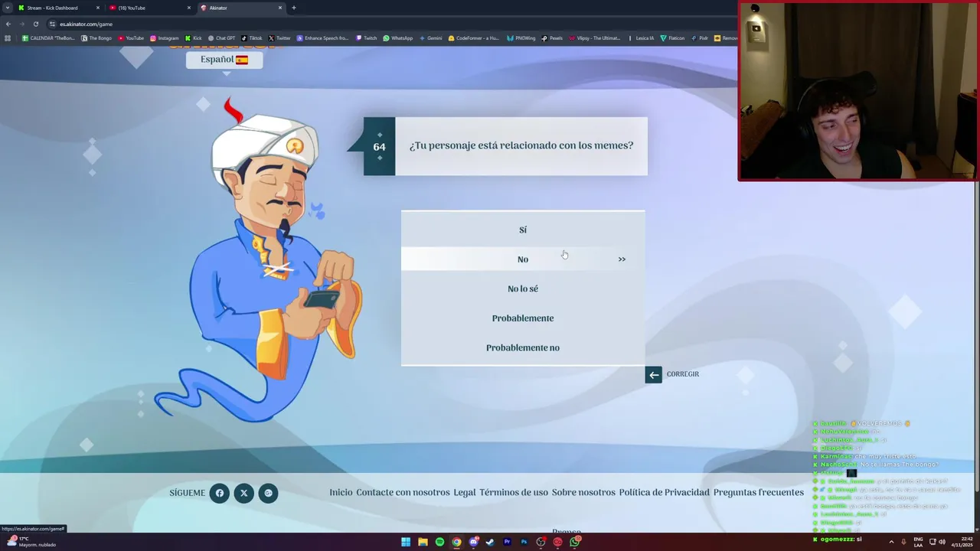Answer No to the memes question
This screenshot has height=551, width=980.
coord(523,259)
